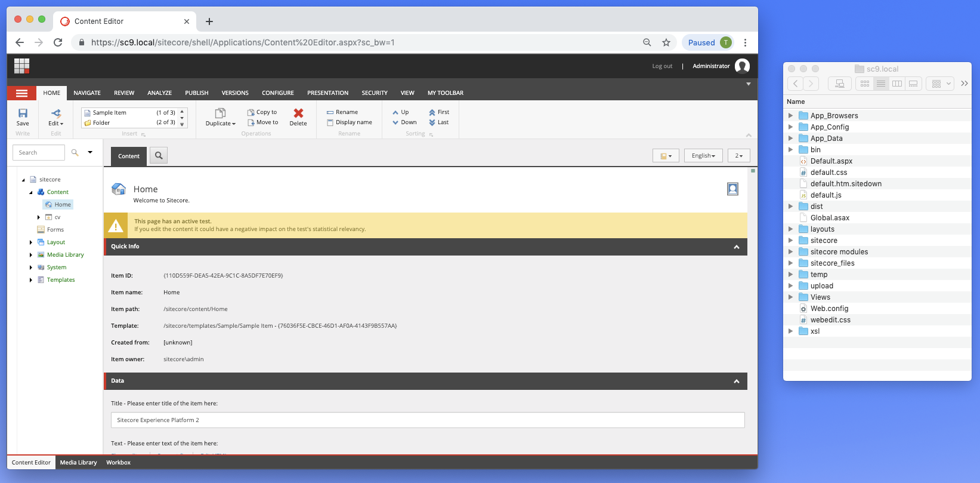
Task: Click the Log out link
Action: [x=662, y=66]
